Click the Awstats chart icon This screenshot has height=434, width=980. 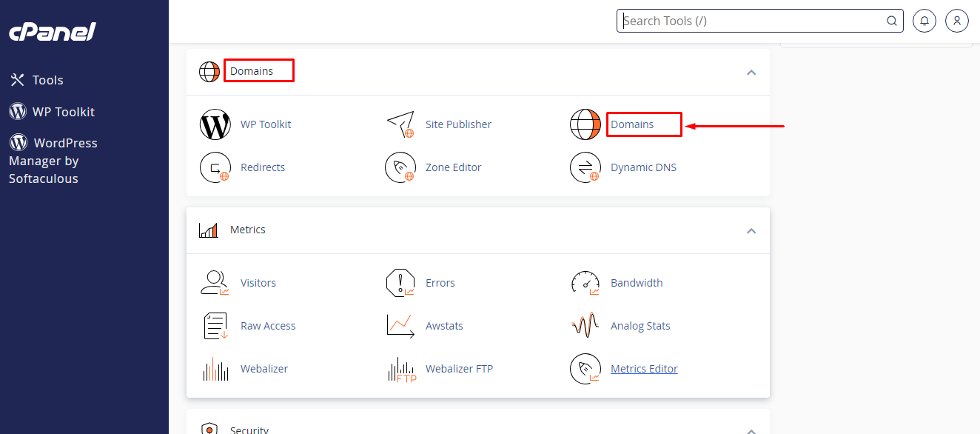(400, 326)
